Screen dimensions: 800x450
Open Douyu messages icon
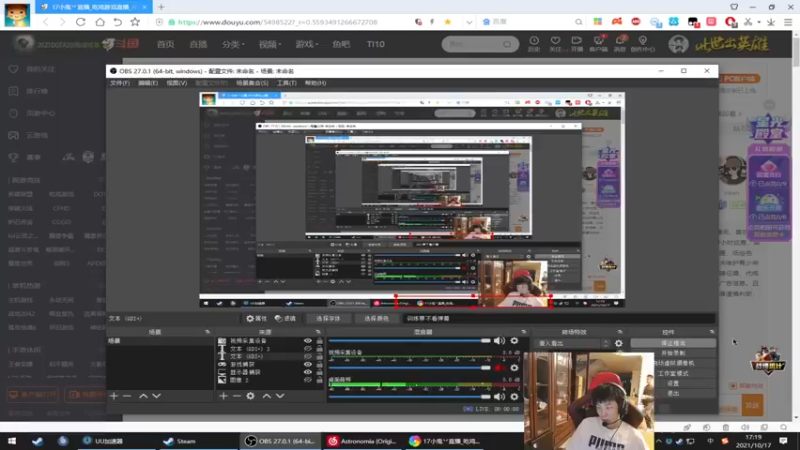(x=620, y=43)
